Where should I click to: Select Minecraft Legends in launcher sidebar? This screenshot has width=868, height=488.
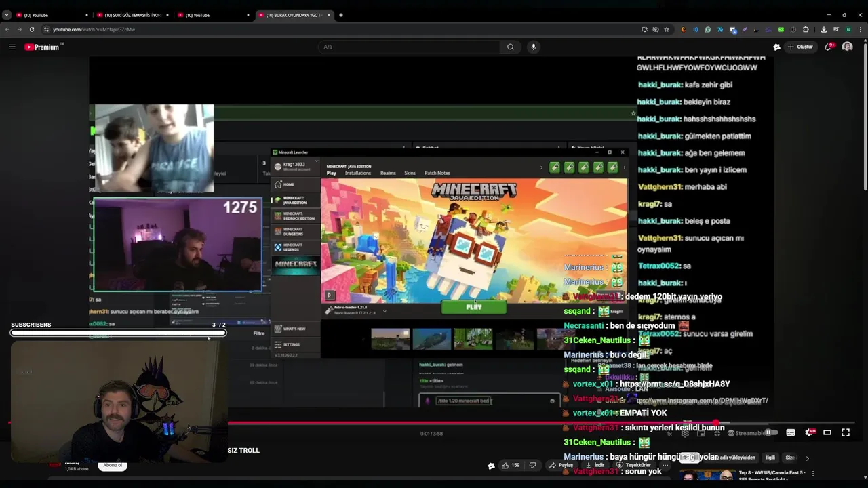(294, 247)
